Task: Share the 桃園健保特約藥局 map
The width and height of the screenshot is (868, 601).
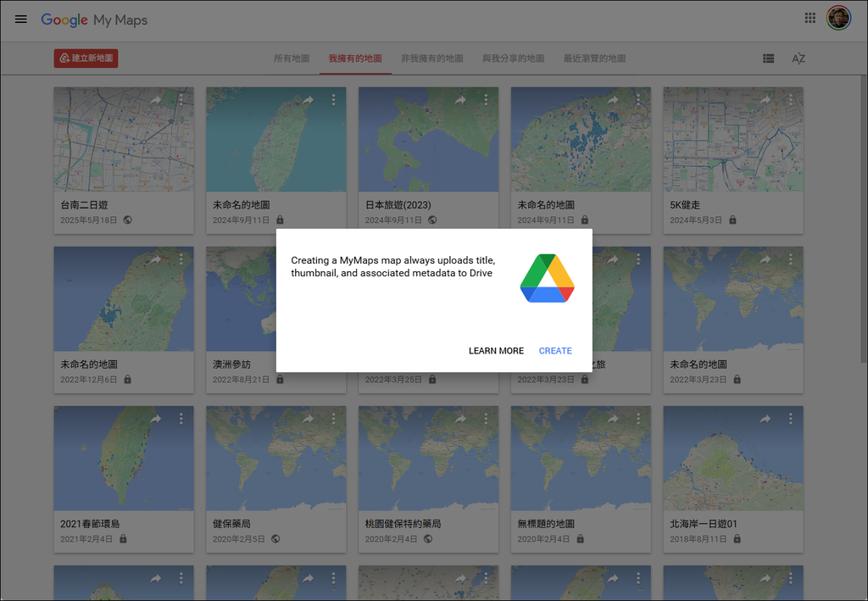Action: (460, 419)
